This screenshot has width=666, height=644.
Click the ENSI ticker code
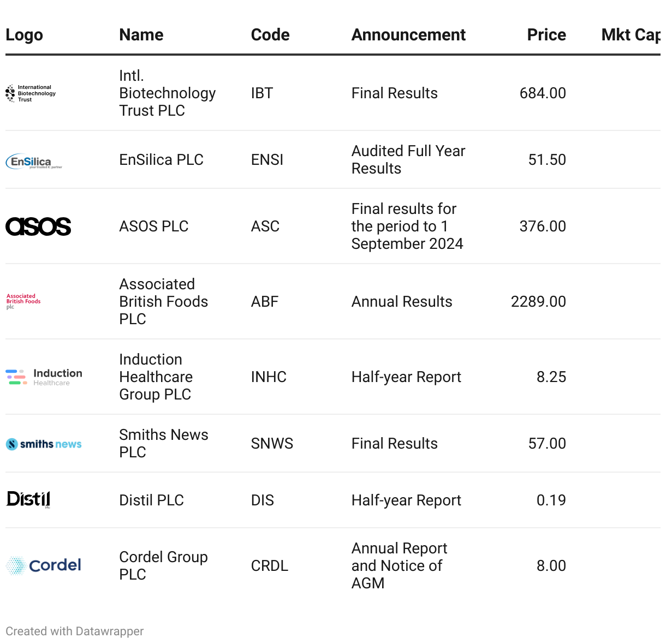coord(267,160)
